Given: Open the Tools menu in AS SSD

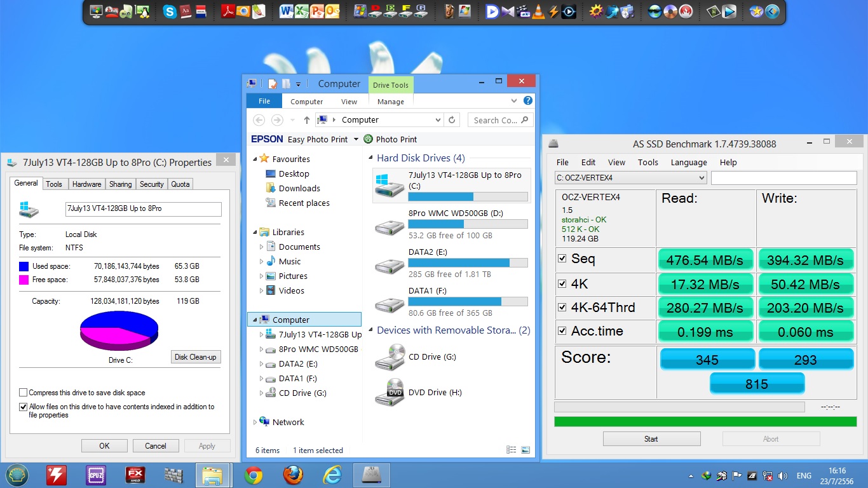Looking at the screenshot, I should (x=648, y=162).
